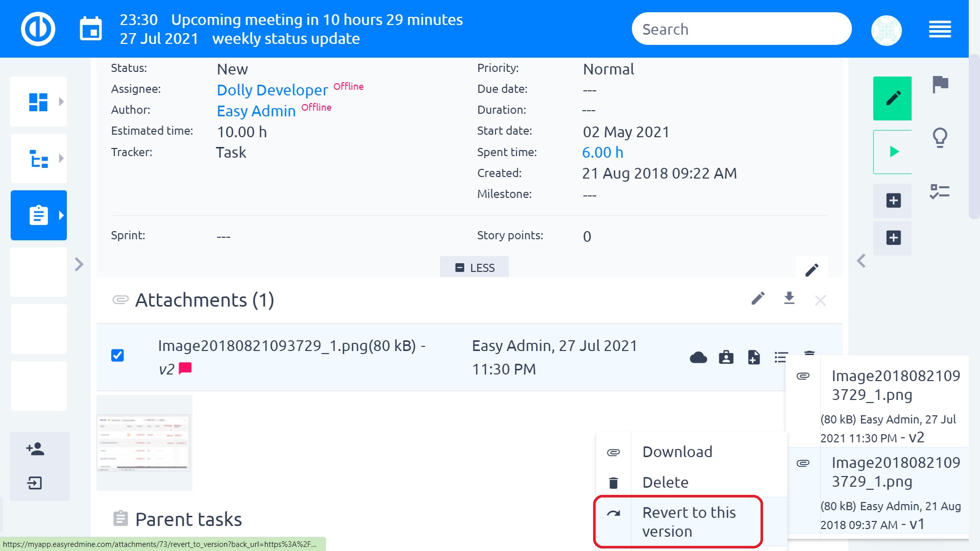The width and height of the screenshot is (980, 551).
Task: Click the calendar icon in the top bar
Action: click(91, 29)
